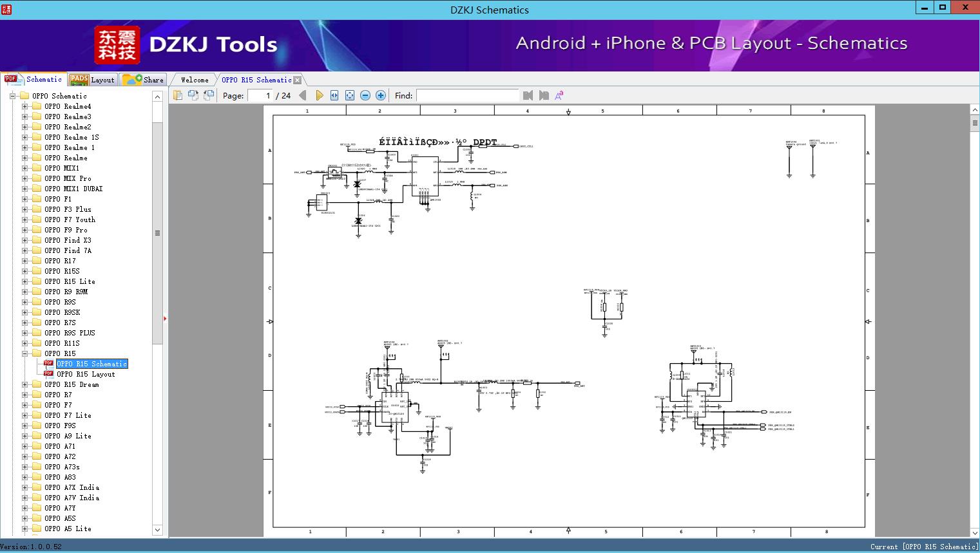Viewport: 980px width, 553px height.
Task: Open OPPO R15 Layout PDF item
Action: (86, 374)
